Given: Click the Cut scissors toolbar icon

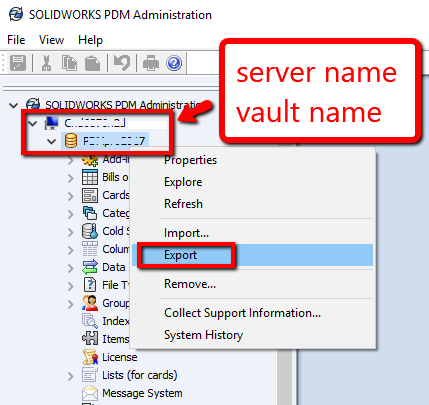Looking at the screenshot, I should [x=46, y=63].
